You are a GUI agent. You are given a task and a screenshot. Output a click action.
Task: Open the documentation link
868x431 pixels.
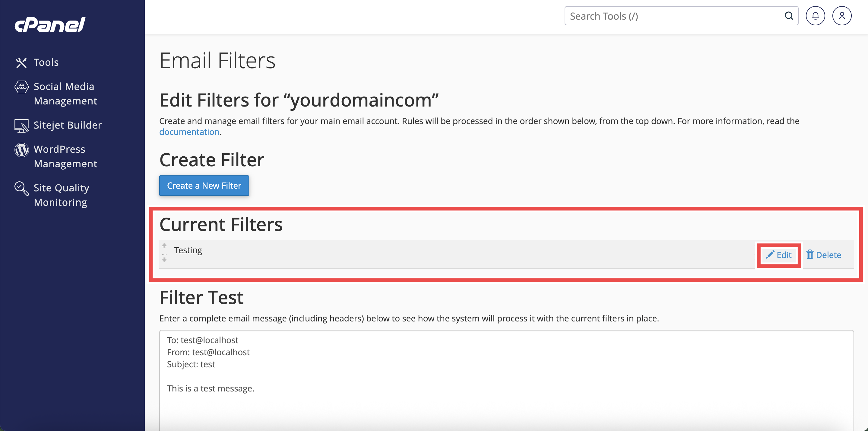[189, 132]
